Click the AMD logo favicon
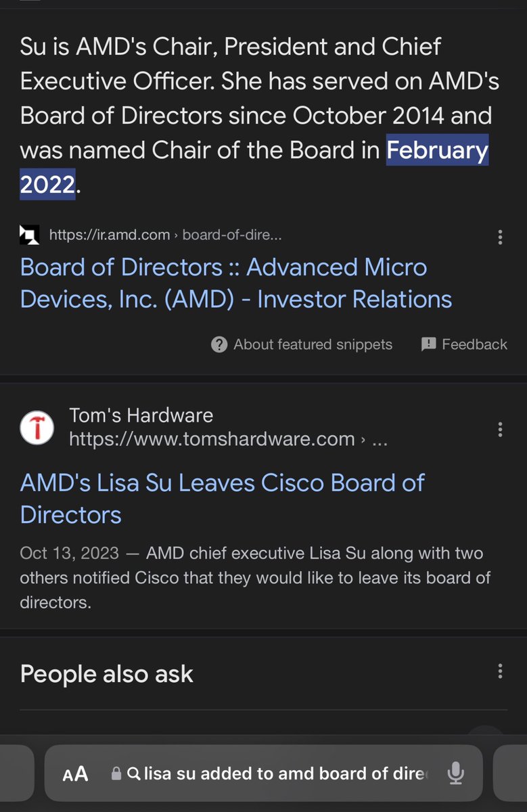527x812 pixels. pyautogui.click(x=29, y=235)
